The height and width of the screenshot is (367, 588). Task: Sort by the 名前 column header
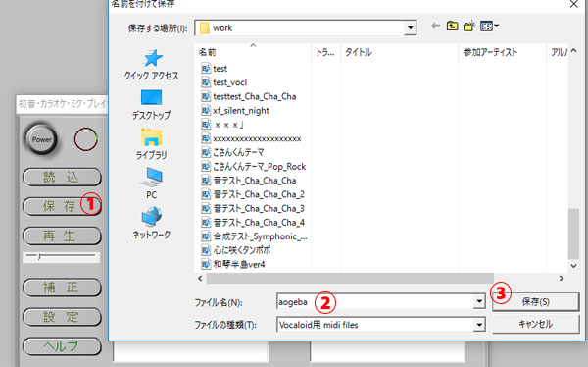click(x=253, y=52)
